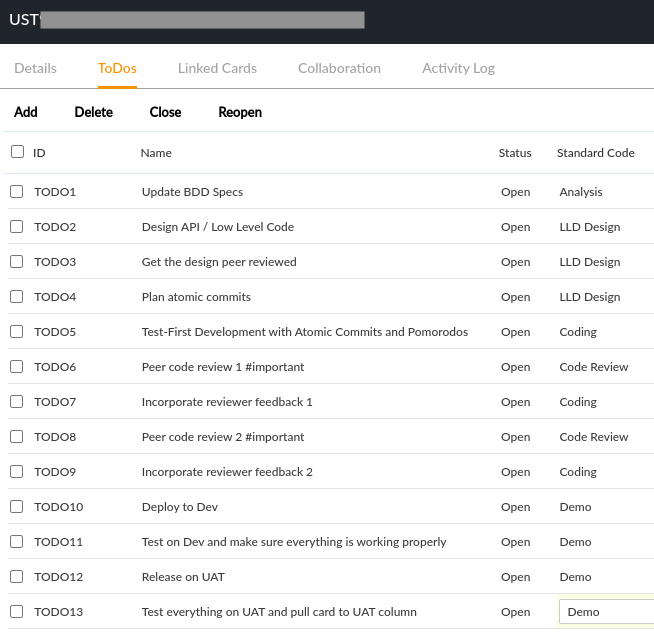Click the ID column header
The width and height of the screenshot is (654, 639).
pos(39,153)
